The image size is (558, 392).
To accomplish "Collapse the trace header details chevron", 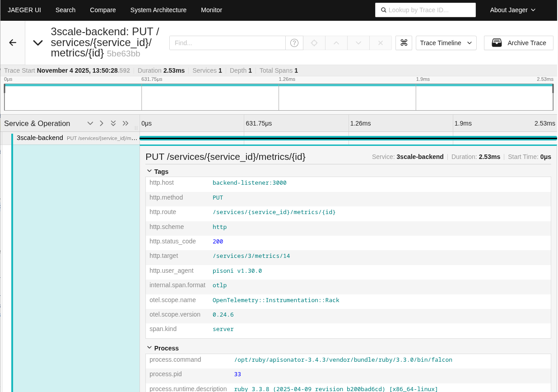I will 38,43.
